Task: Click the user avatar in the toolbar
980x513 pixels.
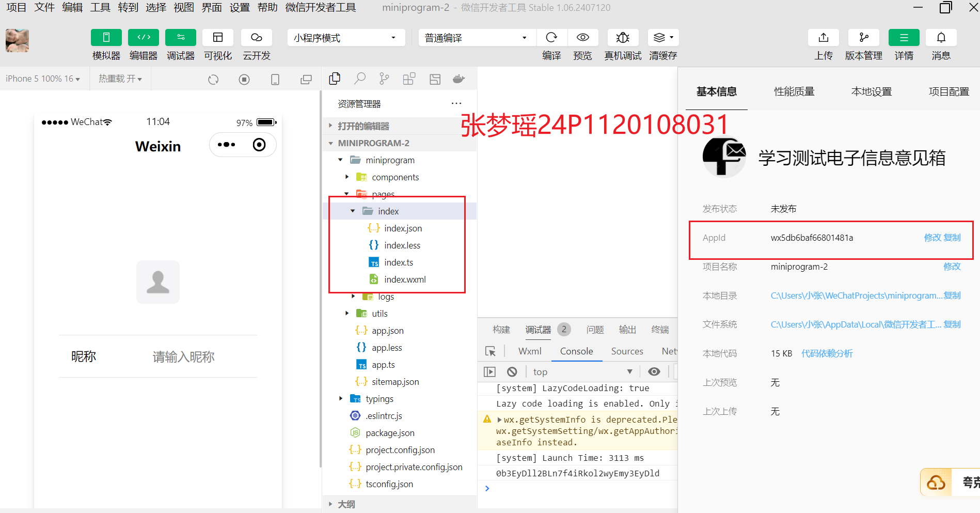Action: (x=17, y=40)
